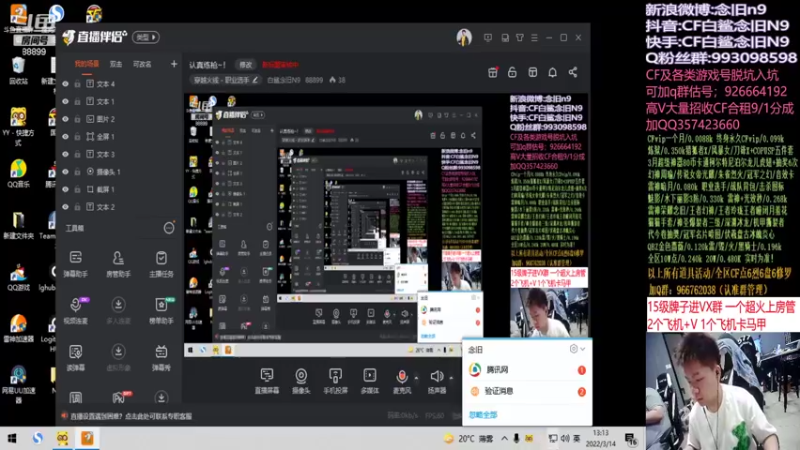Viewport: 800px width, 450px height.
Task: Open the hamburger menu in title bar
Action: (x=534, y=38)
